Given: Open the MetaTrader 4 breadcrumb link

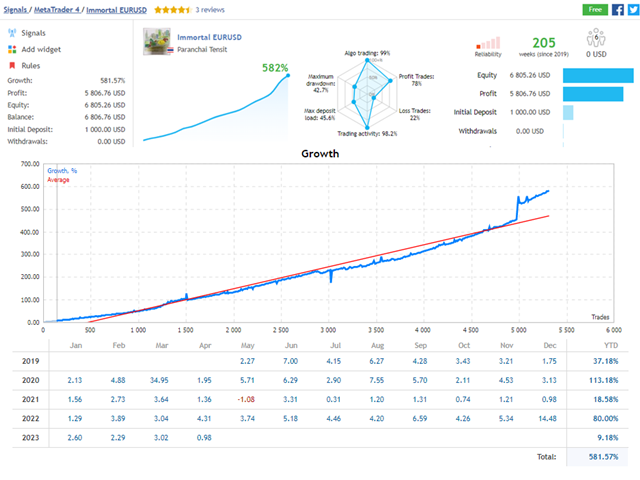Looking at the screenshot, I should [x=57, y=10].
